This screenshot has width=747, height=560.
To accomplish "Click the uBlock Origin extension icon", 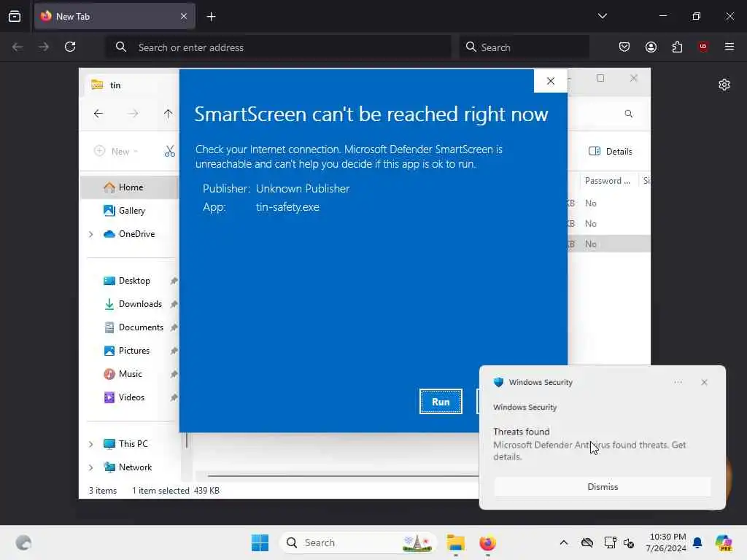I will coord(703,47).
